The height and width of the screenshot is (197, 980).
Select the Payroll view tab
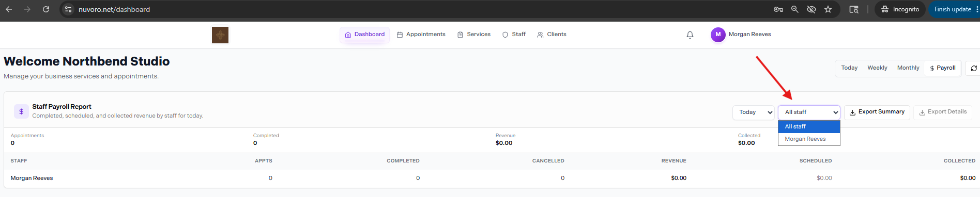[x=943, y=68]
